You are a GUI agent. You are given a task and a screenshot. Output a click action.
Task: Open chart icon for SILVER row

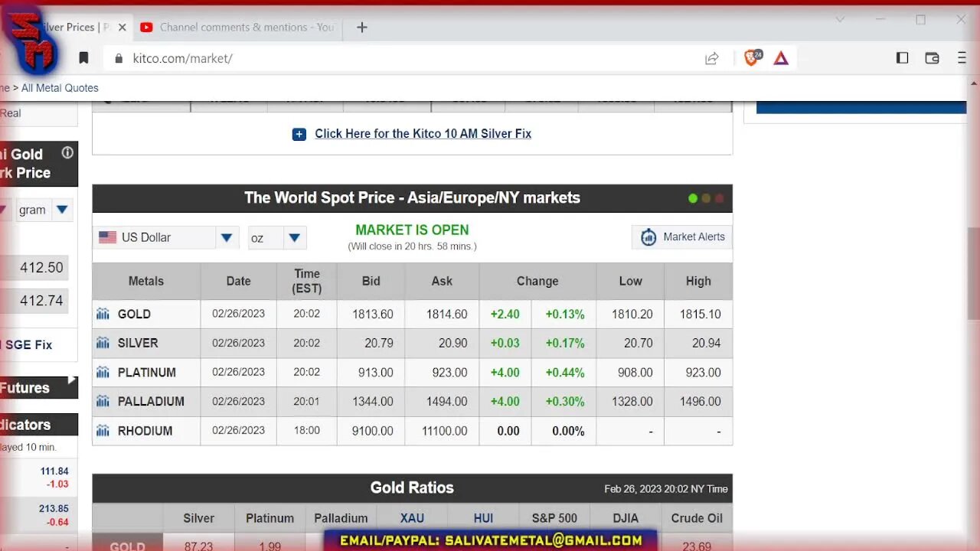tap(103, 343)
